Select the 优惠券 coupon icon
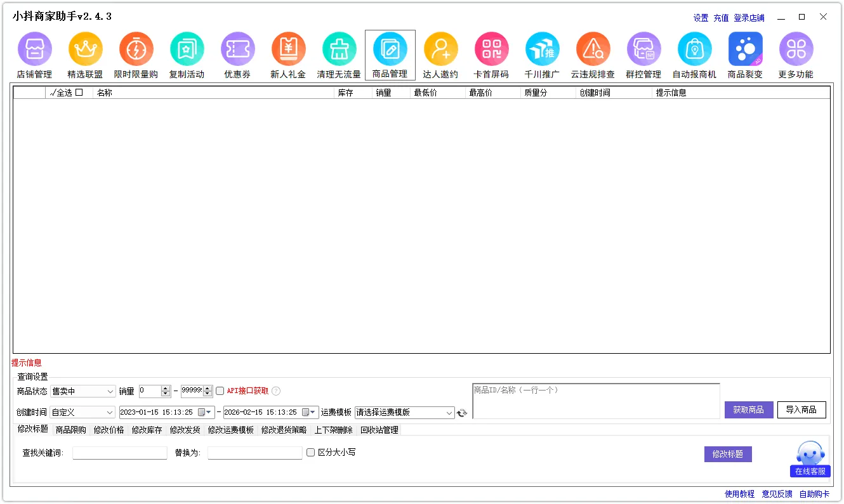This screenshot has width=844, height=504. click(x=237, y=49)
